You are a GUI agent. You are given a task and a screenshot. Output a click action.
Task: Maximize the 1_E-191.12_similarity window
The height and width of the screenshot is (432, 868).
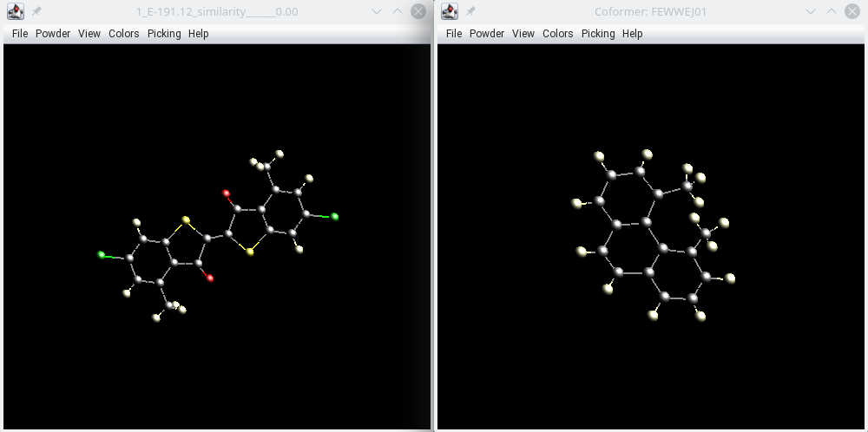coord(398,11)
